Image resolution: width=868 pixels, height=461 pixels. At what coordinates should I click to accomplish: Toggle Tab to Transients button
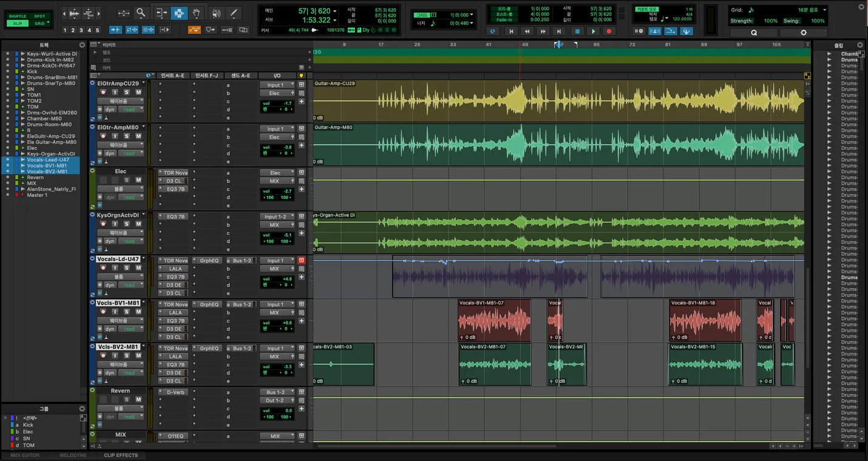pos(115,30)
